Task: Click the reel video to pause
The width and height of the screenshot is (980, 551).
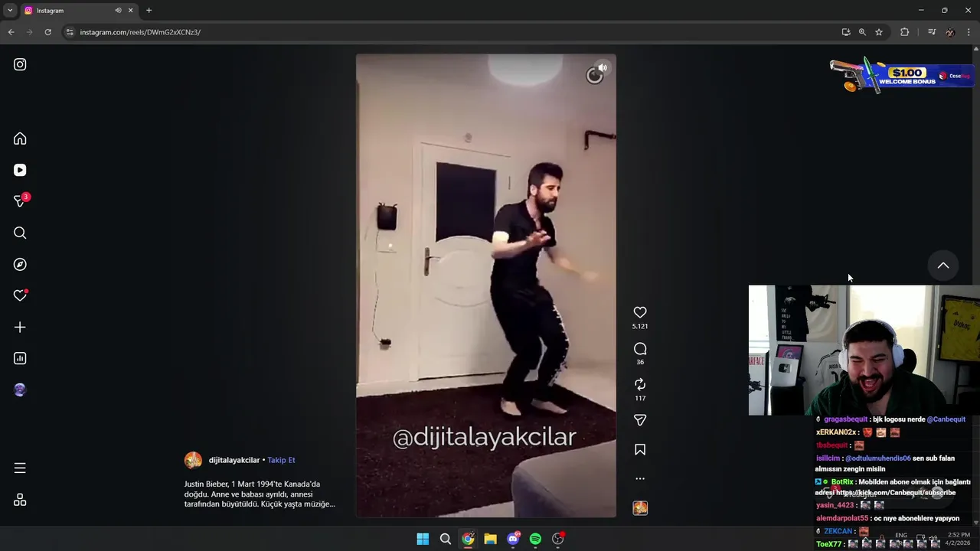Action: (485, 285)
